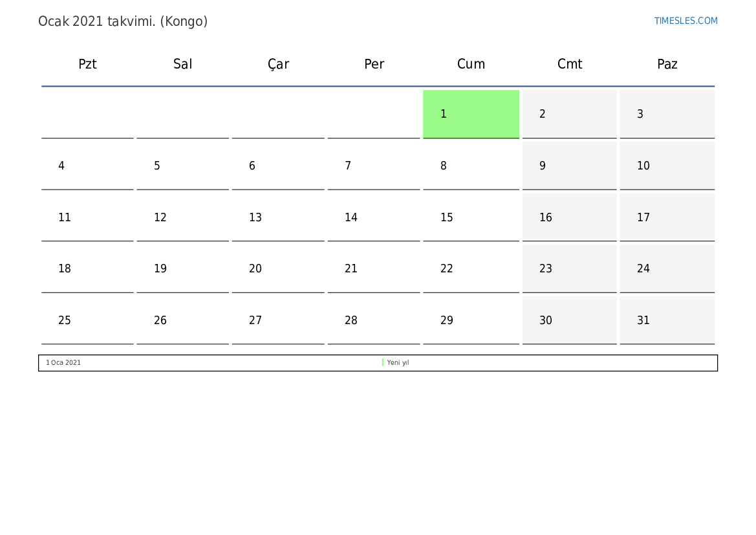Click the Cum weekday header
The height and width of the screenshot is (535, 756).
[x=471, y=64]
